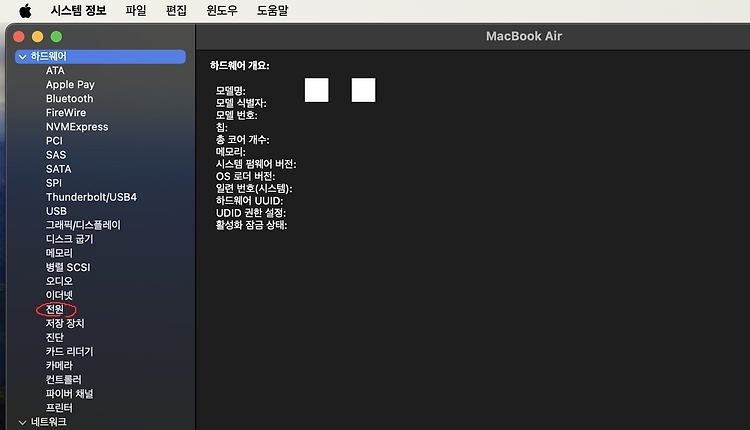This screenshot has height=430, width=750.
Task: Click the 모델명 label
Action: [231, 90]
